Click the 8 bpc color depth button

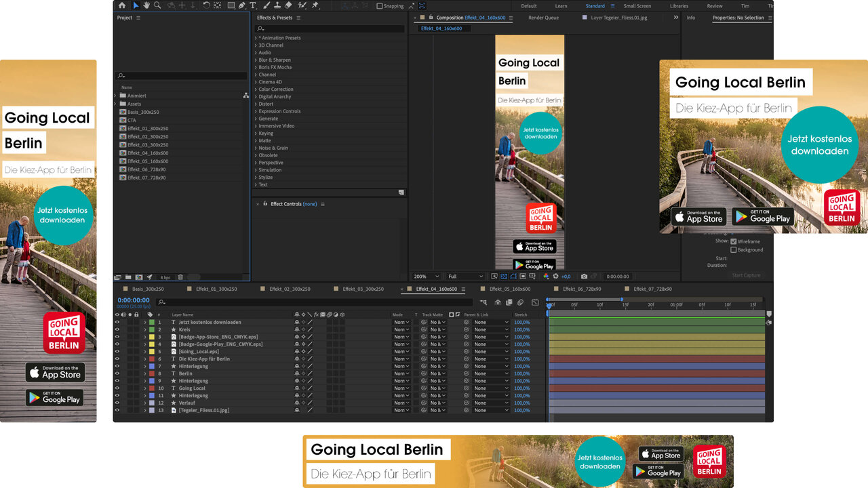click(x=165, y=277)
